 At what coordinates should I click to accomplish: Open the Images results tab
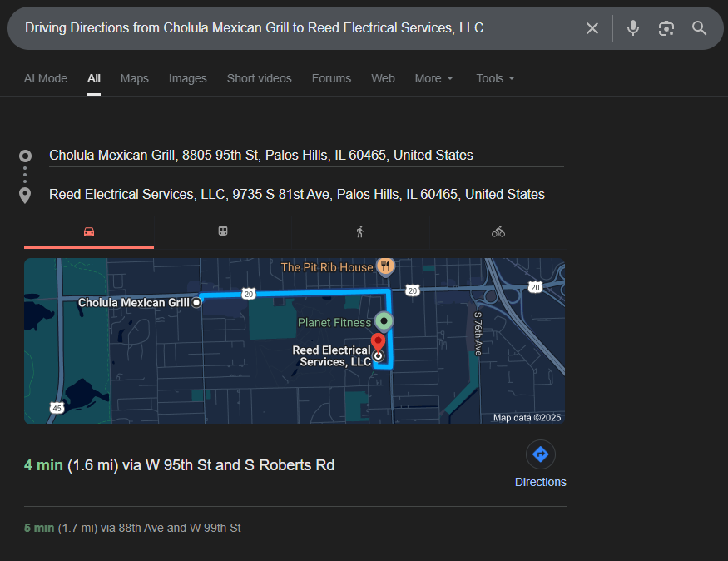click(187, 78)
